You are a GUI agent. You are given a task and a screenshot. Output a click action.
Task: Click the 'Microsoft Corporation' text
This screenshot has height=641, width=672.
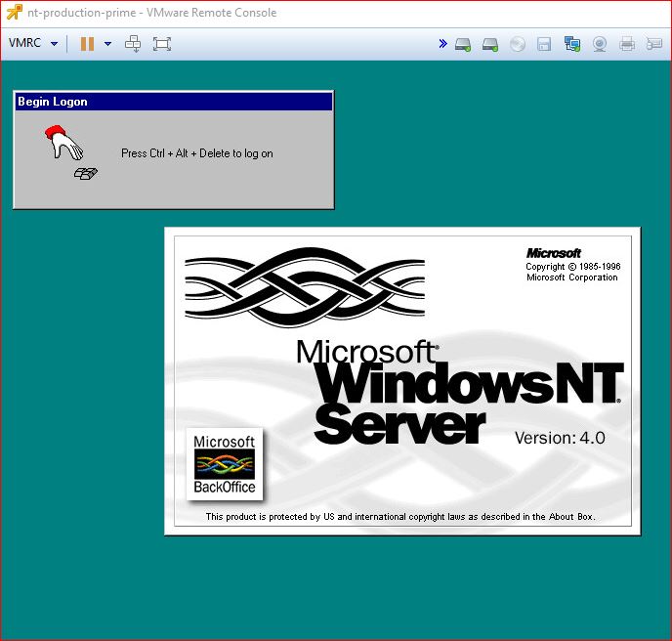(x=572, y=278)
